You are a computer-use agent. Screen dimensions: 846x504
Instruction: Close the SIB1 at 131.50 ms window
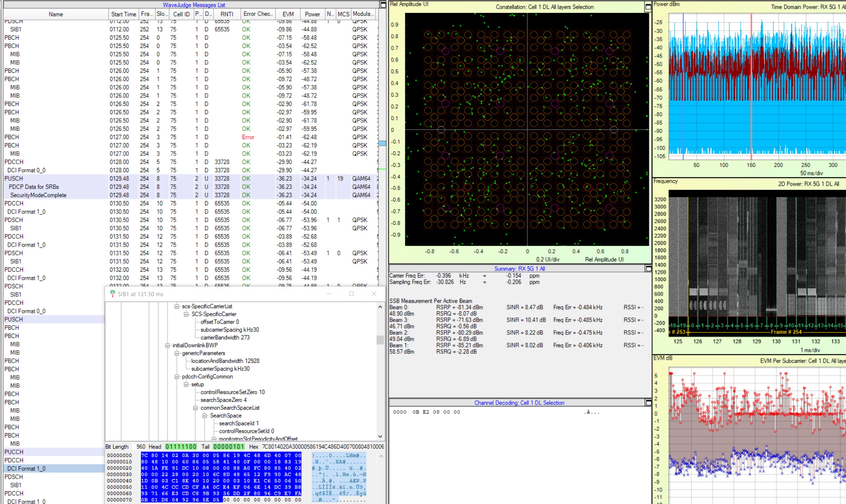coord(374,294)
